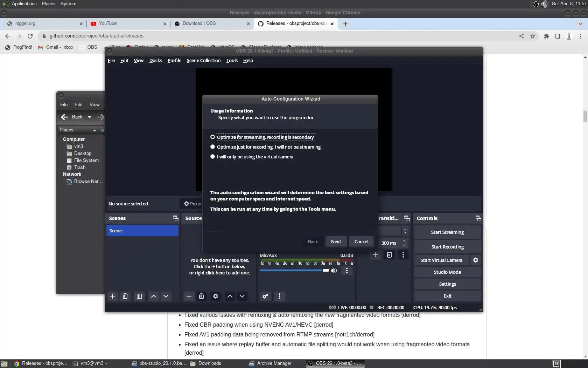Open the OBS Profile menu
Image resolution: width=588 pixels, height=368 pixels.
coord(174,60)
